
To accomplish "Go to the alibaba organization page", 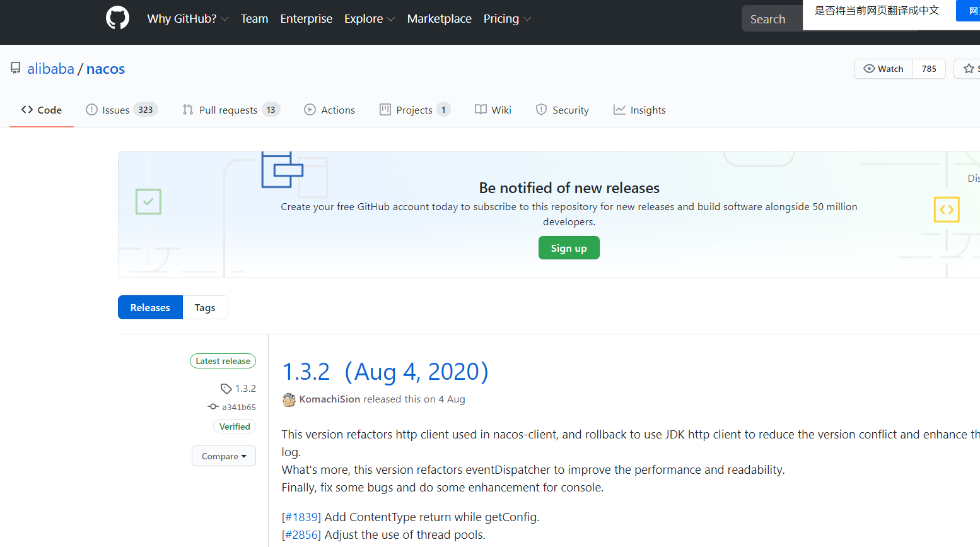I will [50, 69].
